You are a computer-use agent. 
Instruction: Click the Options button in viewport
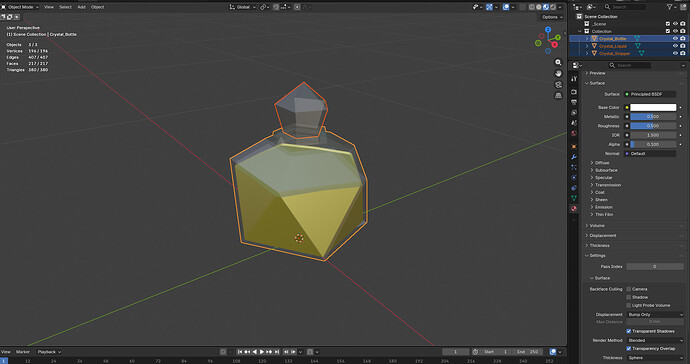pyautogui.click(x=552, y=17)
